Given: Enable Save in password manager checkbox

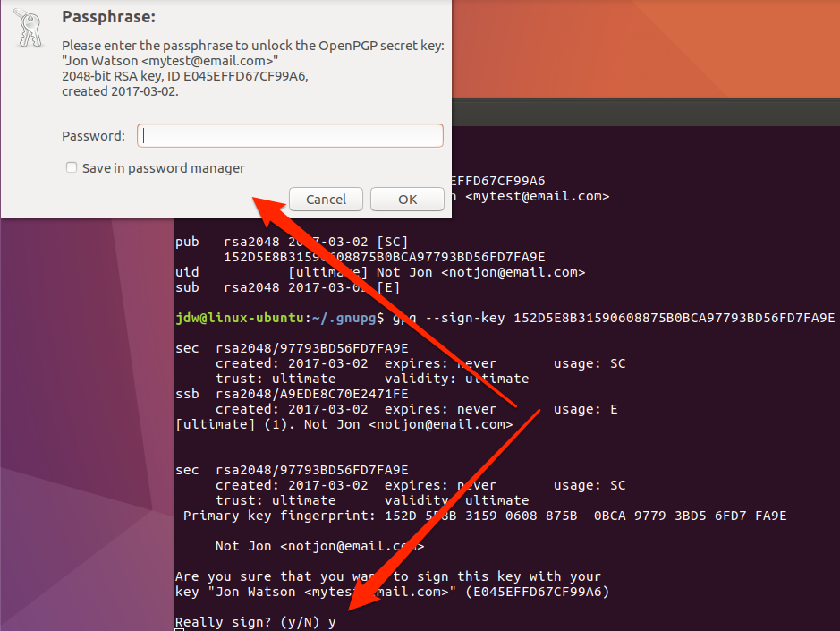Looking at the screenshot, I should click(x=72, y=167).
